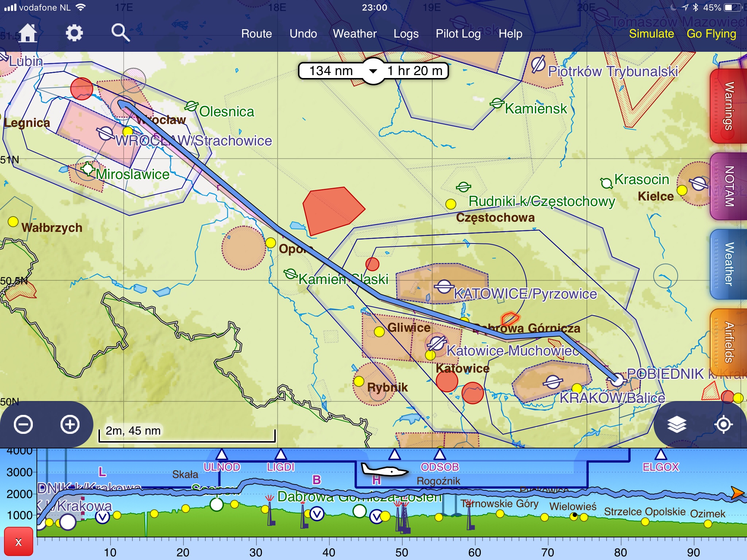This screenshot has width=747, height=560.
Task: Tap the ELGOX waypoint marker in profile
Action: (661, 455)
